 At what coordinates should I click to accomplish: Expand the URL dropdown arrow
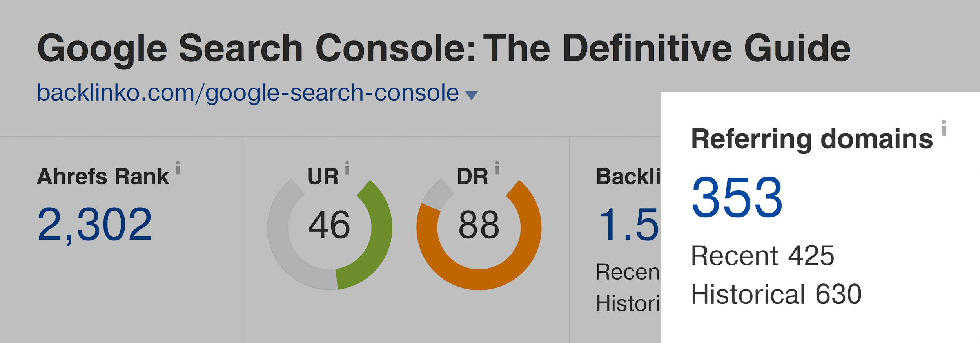471,95
